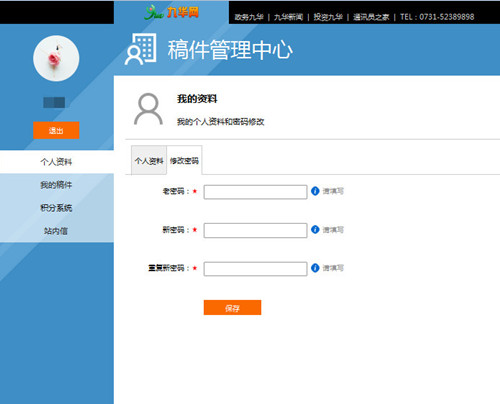Screen dimensions: 500x404
Task: Click the info icon beside 重复新密码 field
Action: (315, 268)
